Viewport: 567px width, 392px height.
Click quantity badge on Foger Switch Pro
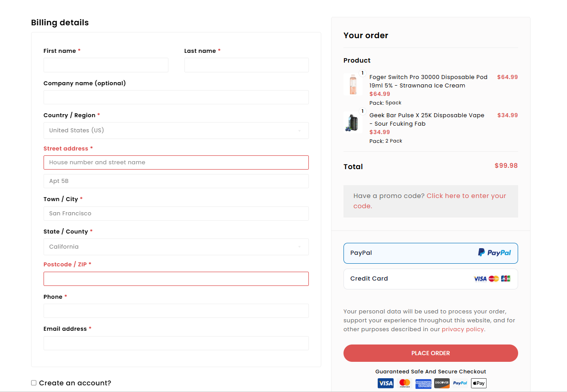point(362,73)
